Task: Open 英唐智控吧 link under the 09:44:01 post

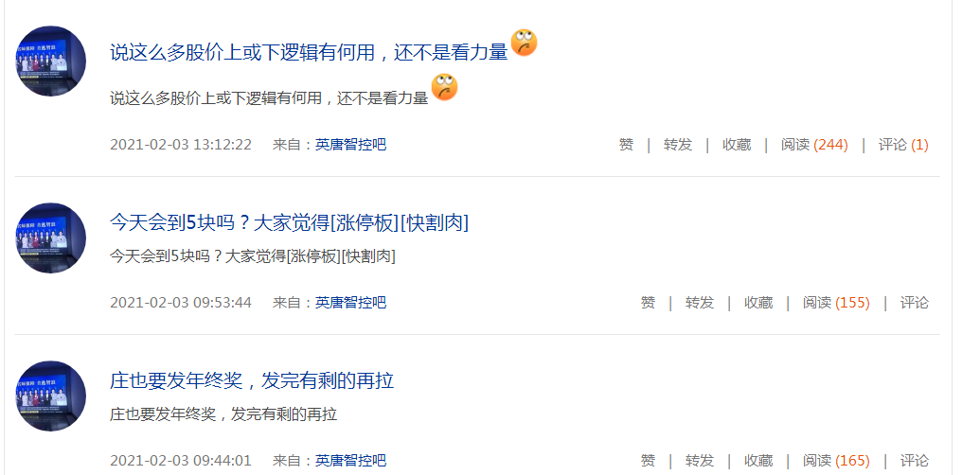Action: [350, 461]
